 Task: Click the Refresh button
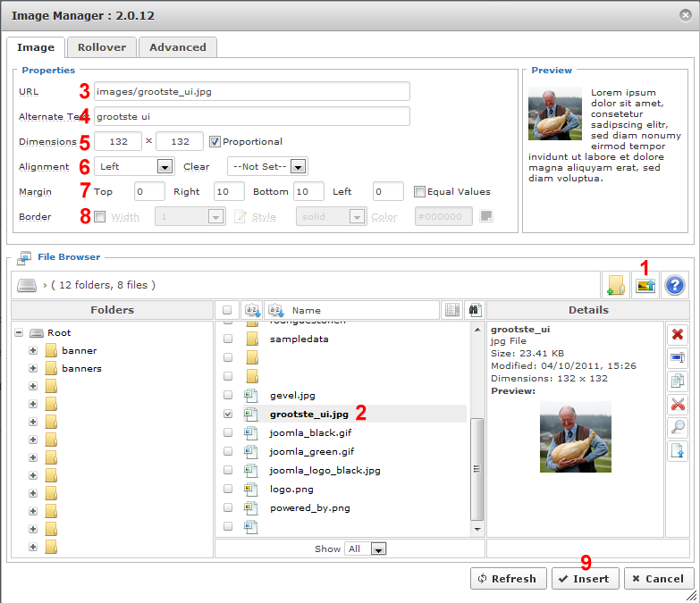click(x=508, y=579)
